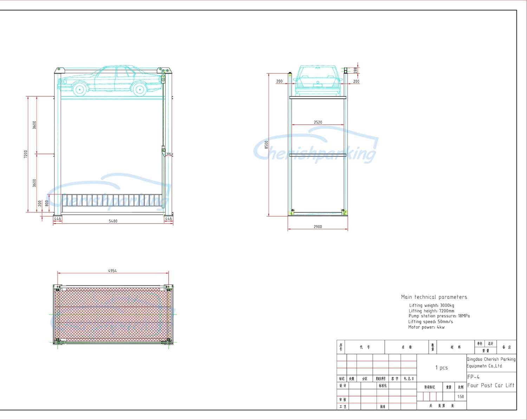Image resolution: width=527 pixels, height=420 pixels.
Task: Pick the 2520 inner width dimension
Action: click(x=318, y=122)
